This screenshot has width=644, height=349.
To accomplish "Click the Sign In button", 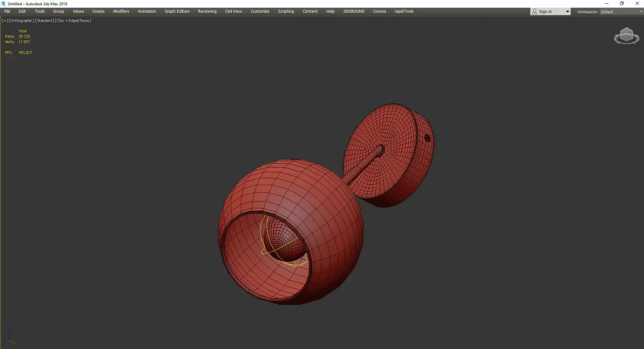I will (546, 11).
